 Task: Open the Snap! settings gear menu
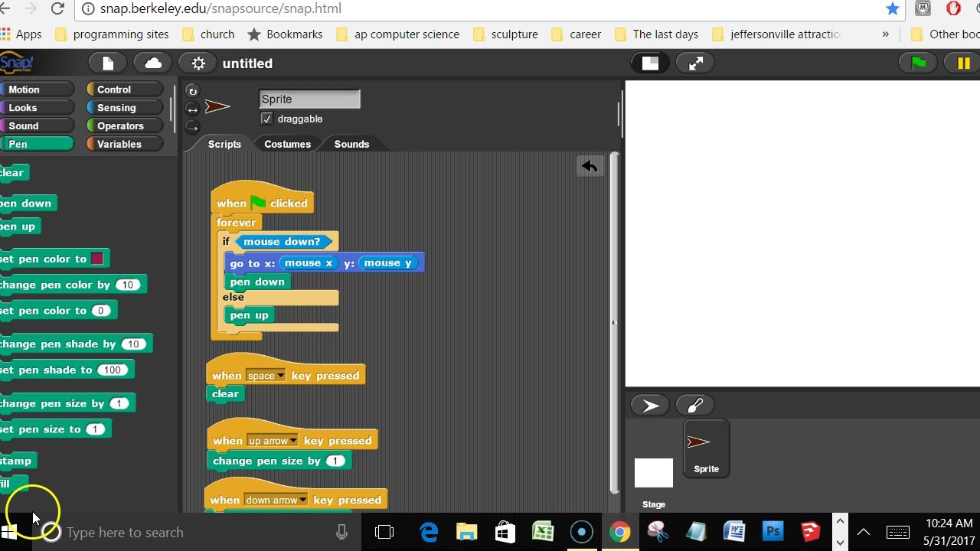coord(198,62)
